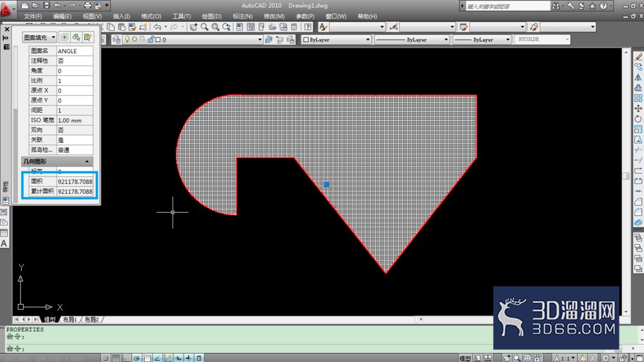Toggle Snap mode in status bar
Image resolution: width=644 pixels, height=362 pixels.
coord(106,358)
